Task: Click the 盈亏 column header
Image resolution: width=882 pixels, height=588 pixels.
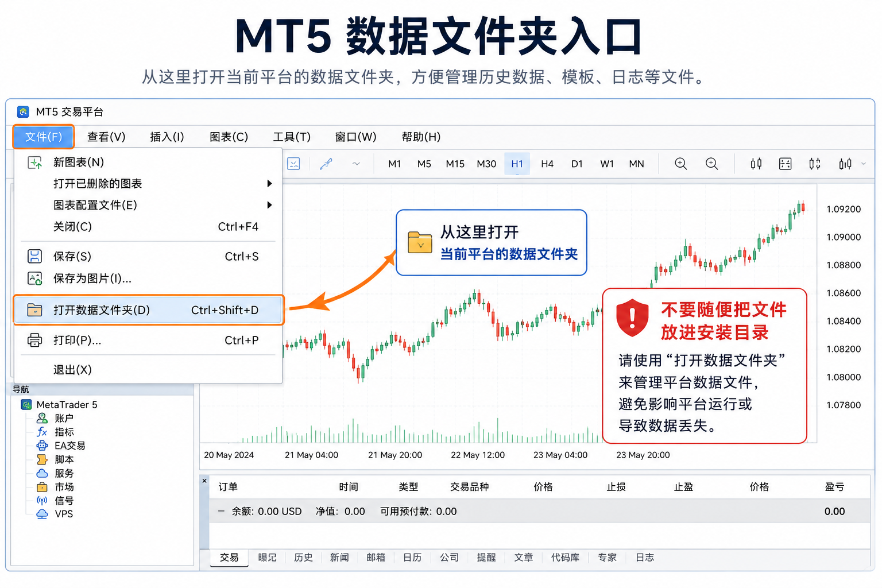Action: 835,487
